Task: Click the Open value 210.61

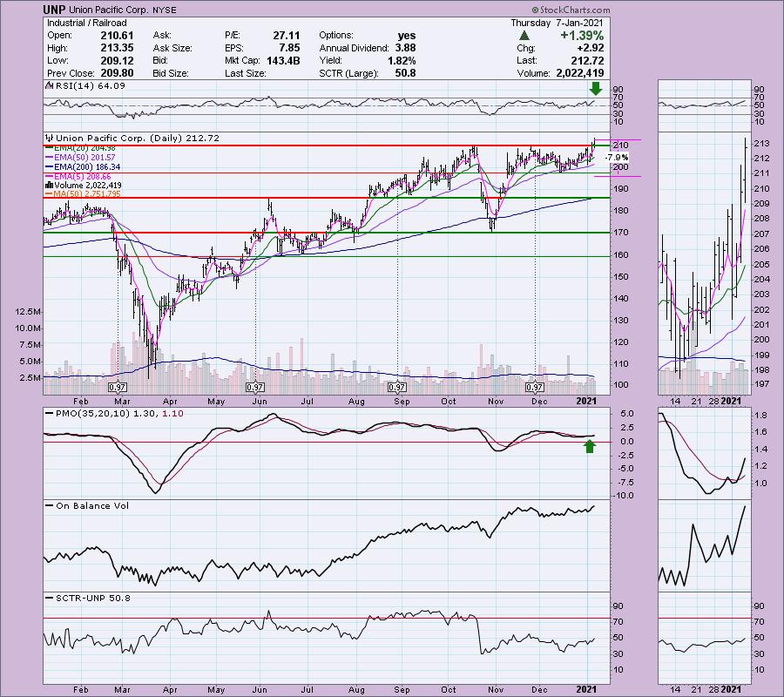Action: coord(117,36)
